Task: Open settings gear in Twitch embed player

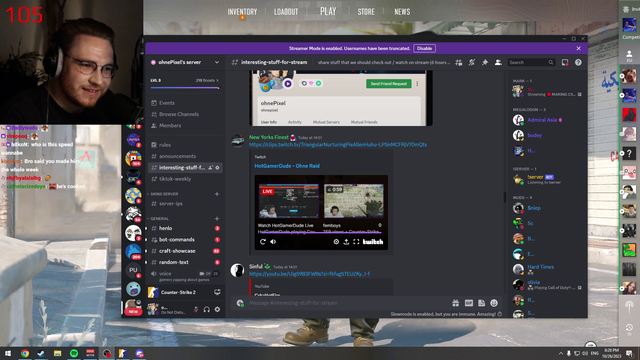Action: point(336,242)
